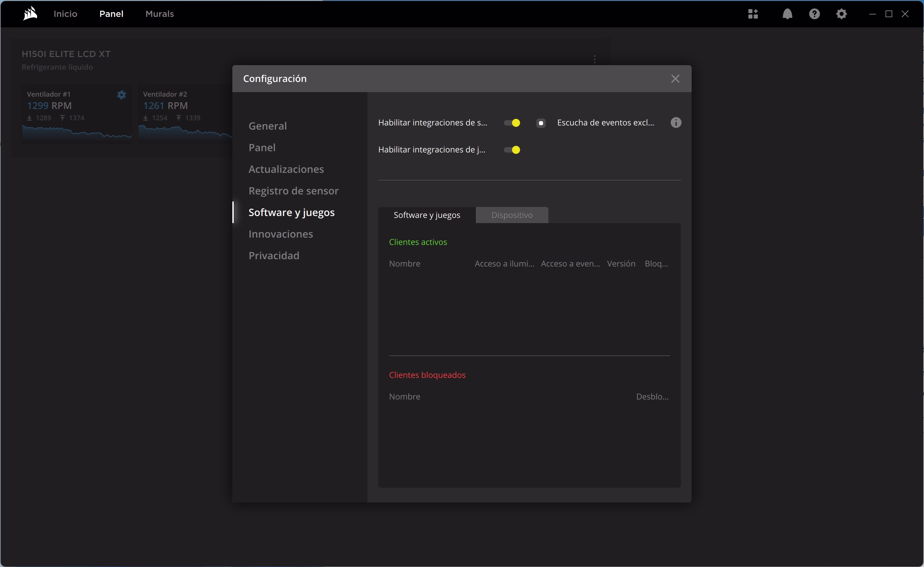Viewport: 924px width, 567px height.
Task: Check the Escucha de eventos exclusiva checkbox
Action: coord(541,123)
